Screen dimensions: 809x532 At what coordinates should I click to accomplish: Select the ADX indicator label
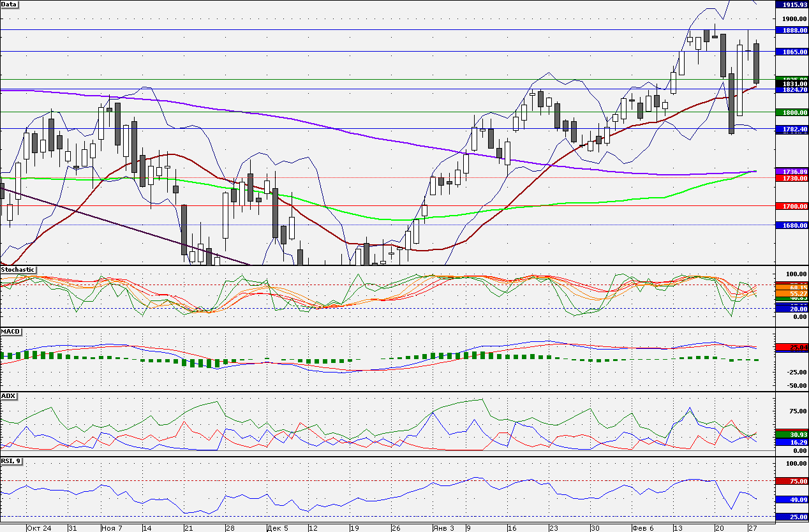(x=8, y=396)
